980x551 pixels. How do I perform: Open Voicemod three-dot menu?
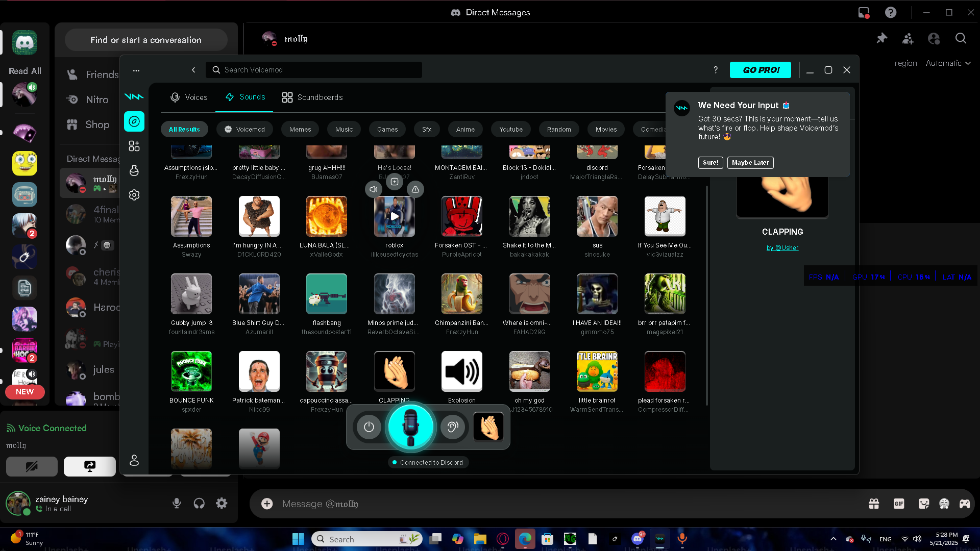(x=136, y=70)
